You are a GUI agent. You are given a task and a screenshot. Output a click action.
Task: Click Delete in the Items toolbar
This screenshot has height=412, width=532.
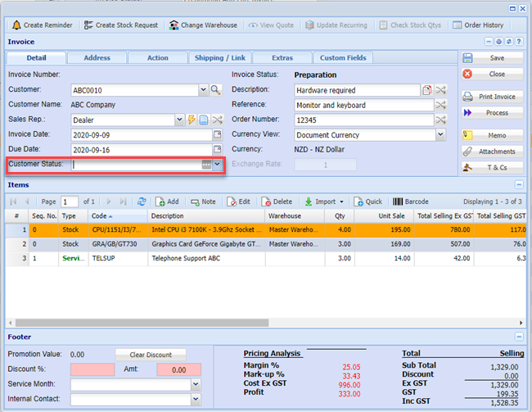click(277, 201)
